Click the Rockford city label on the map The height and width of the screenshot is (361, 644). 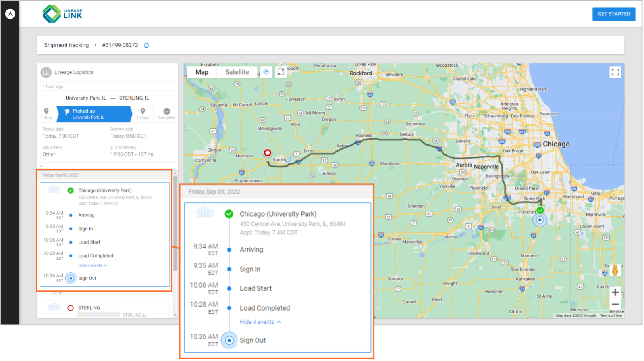[x=361, y=73]
